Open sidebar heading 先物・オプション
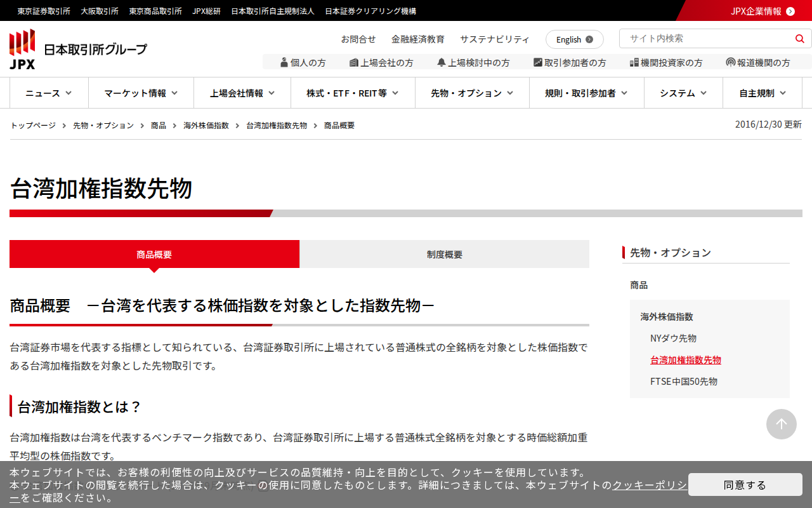The height and width of the screenshot is (508, 812). point(671,253)
